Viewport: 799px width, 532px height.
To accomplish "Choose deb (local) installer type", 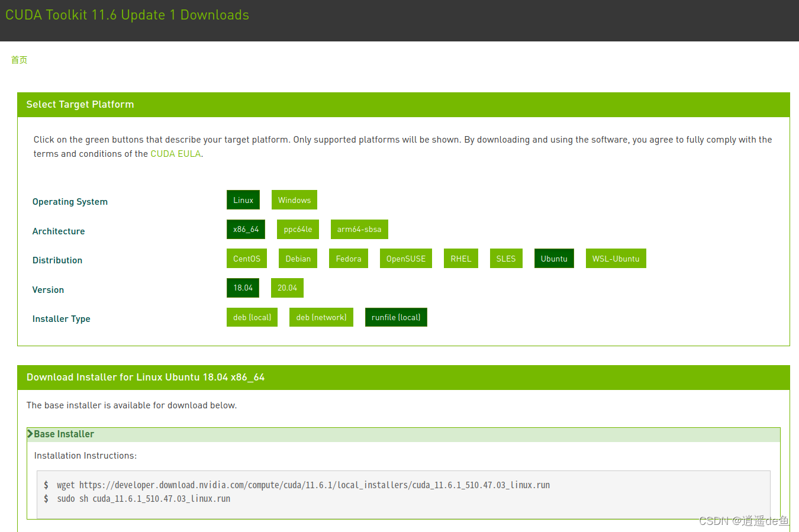I will tap(252, 317).
